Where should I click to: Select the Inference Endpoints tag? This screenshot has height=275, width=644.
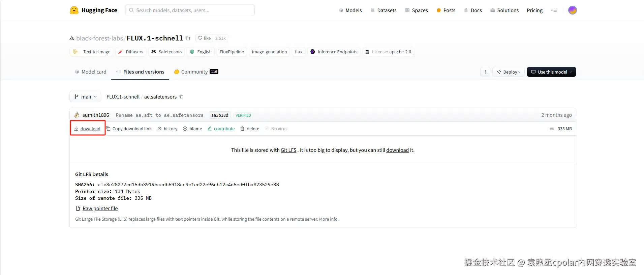coord(334,52)
